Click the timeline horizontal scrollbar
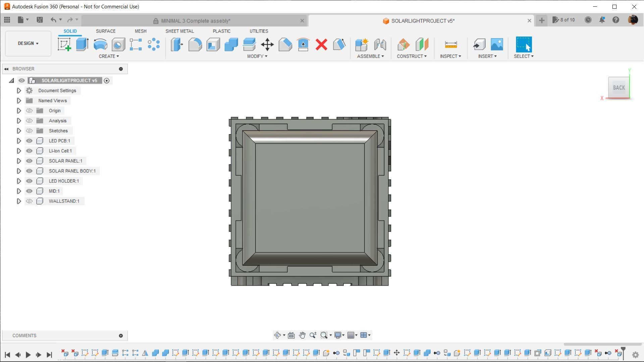Screen dimensions: 644x362 click(602, 344)
